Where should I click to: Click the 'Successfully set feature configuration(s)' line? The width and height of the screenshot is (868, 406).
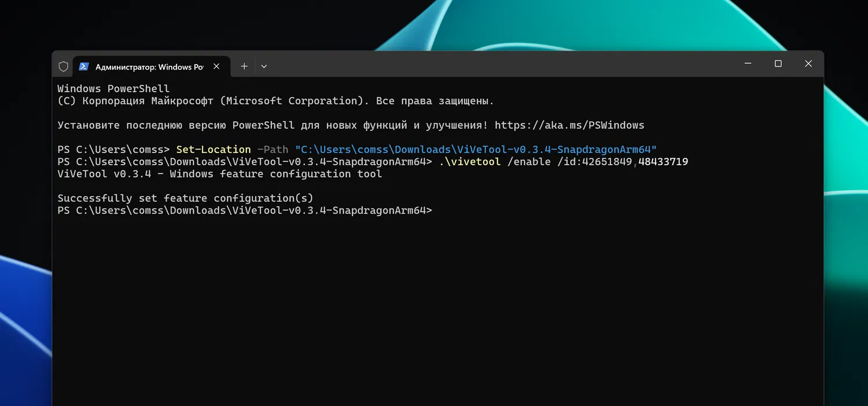pos(185,198)
